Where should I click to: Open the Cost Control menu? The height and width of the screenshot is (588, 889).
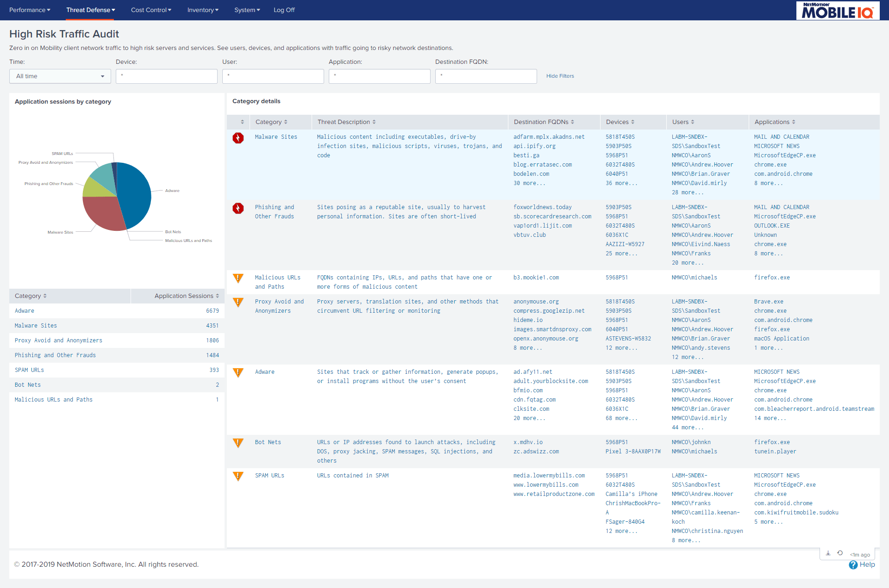[151, 10]
